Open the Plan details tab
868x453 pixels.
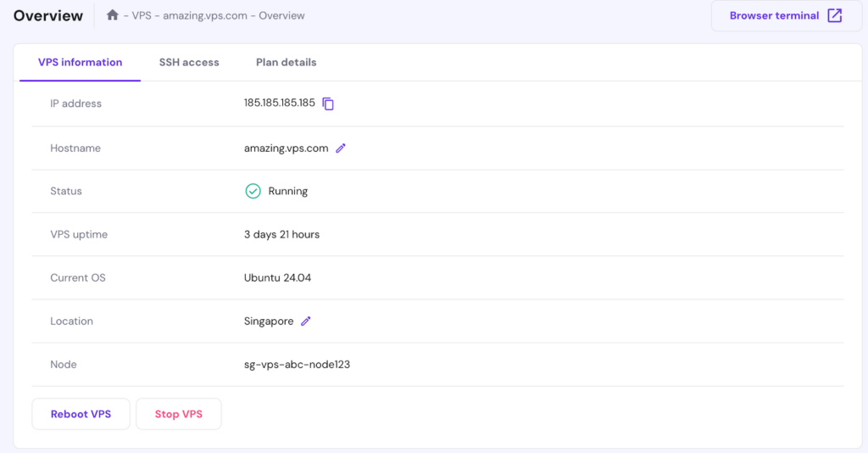click(x=287, y=63)
